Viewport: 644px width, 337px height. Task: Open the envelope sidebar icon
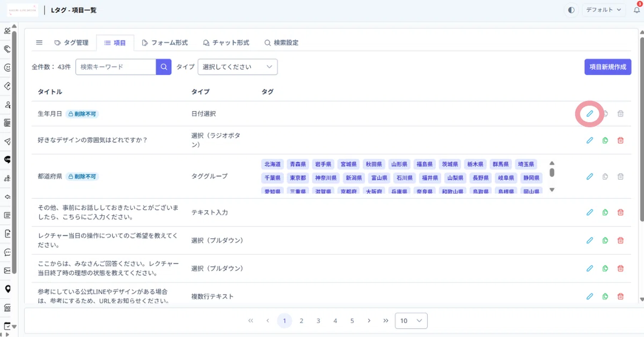[8, 270]
